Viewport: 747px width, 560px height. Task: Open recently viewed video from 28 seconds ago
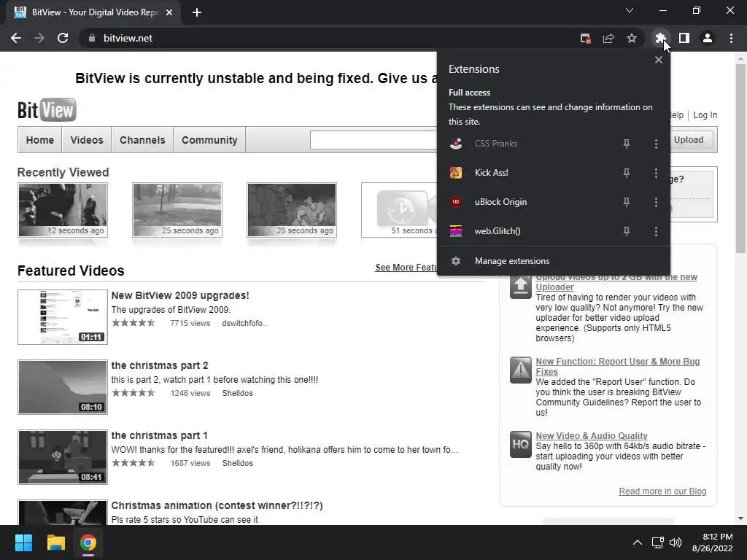(x=292, y=210)
